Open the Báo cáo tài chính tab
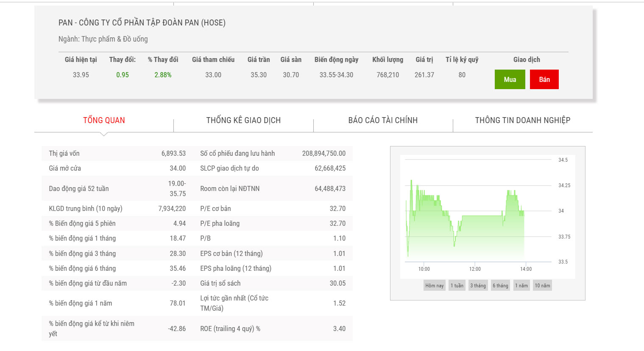Screen dimensions: 644x351 (x=383, y=120)
